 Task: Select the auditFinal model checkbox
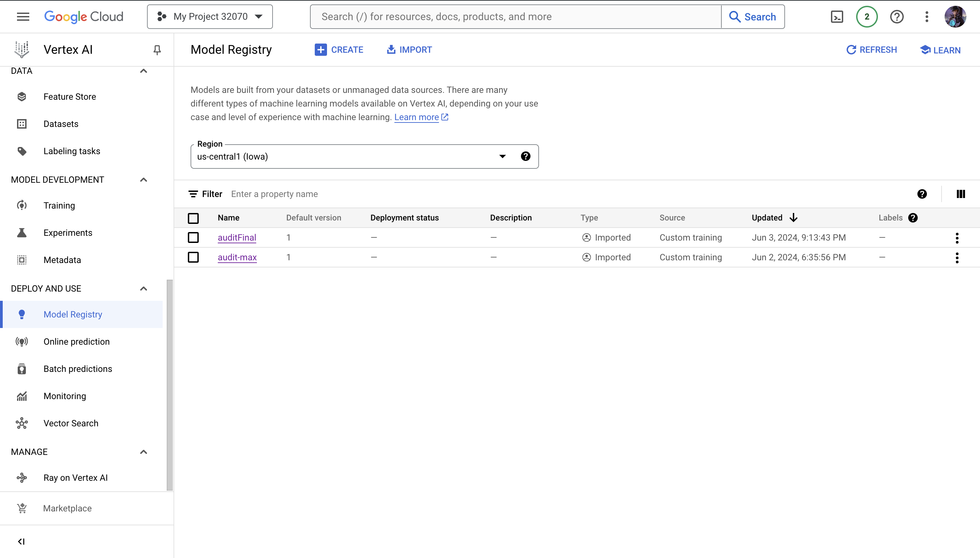pos(193,237)
